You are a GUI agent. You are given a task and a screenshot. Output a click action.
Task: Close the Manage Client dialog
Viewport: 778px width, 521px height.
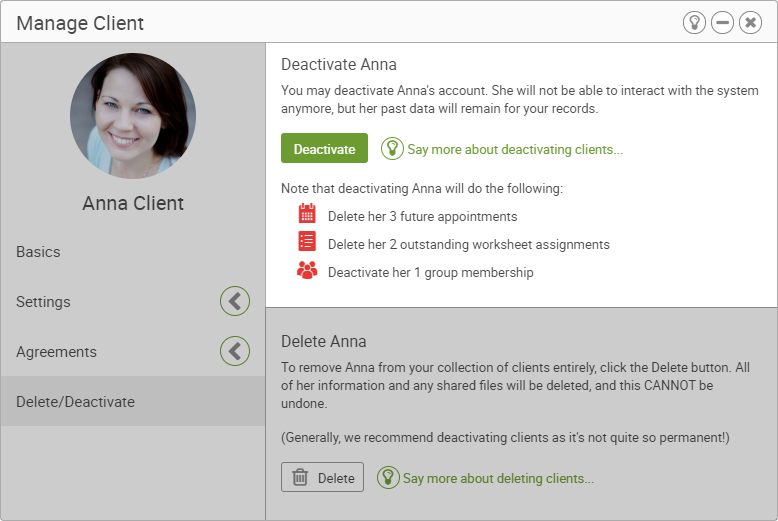(750, 23)
